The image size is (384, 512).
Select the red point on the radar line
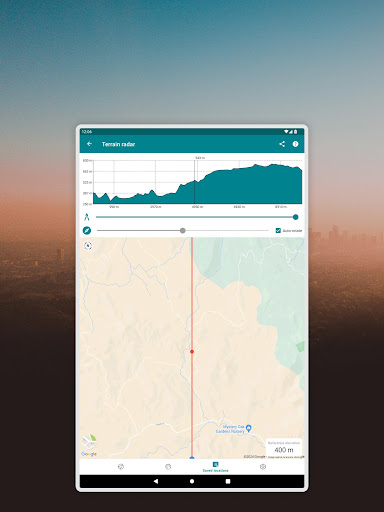192,351
